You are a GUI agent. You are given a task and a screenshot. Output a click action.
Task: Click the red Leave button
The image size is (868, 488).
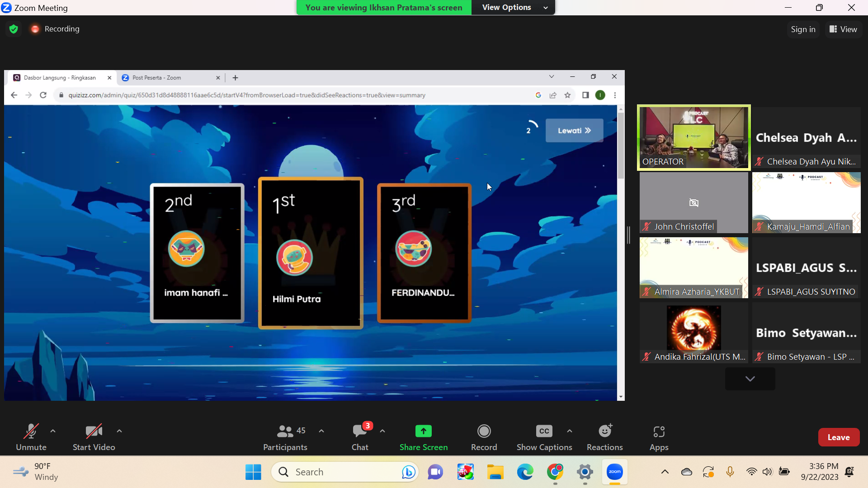coord(839,437)
